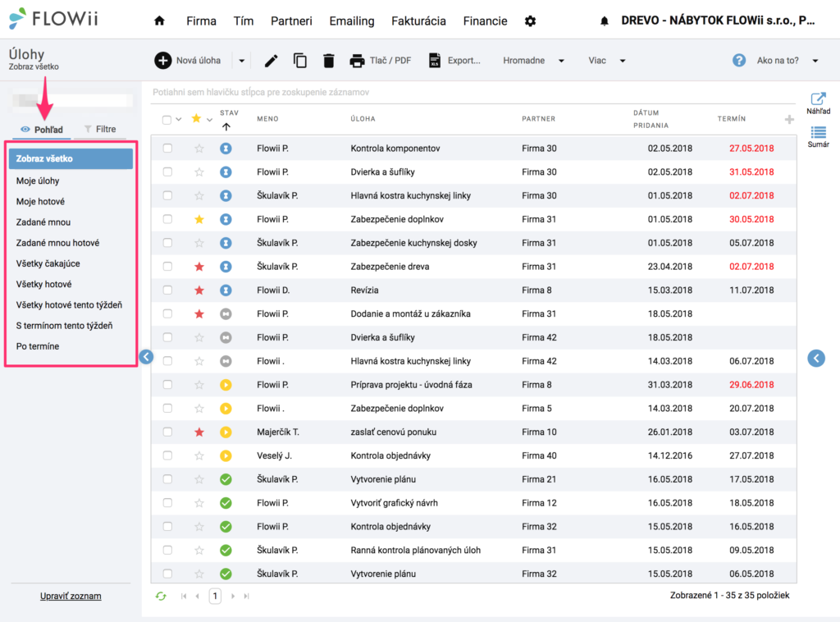
Task: Open the Hromadne dropdown
Action: (533, 61)
